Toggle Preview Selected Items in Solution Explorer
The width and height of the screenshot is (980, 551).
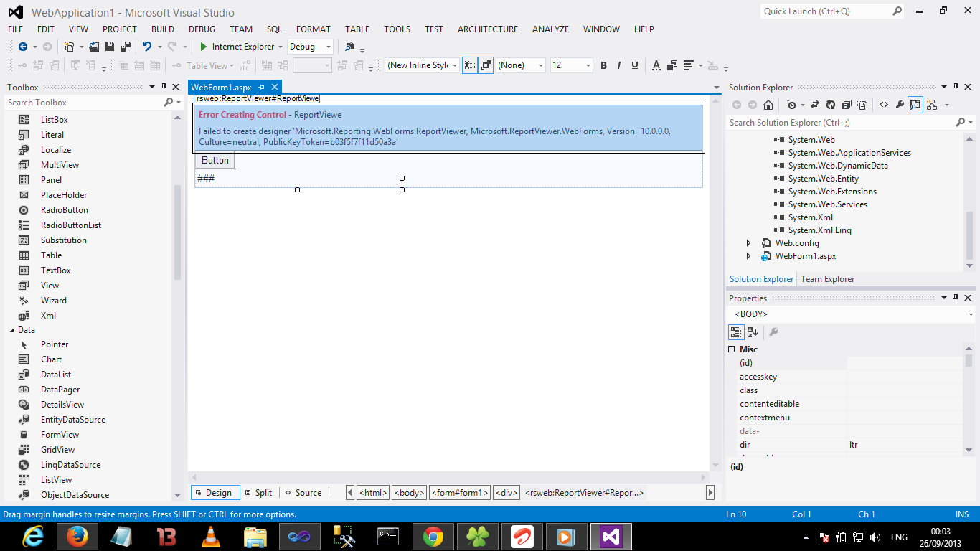[915, 105]
